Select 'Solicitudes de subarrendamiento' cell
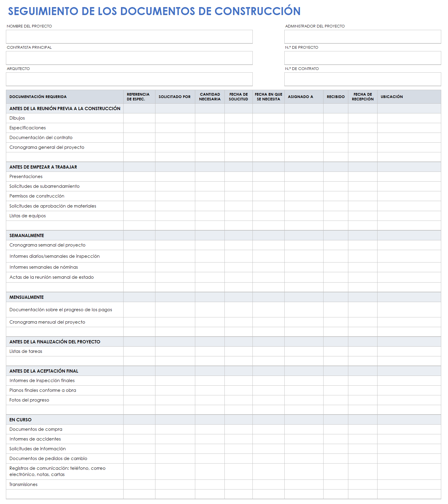This screenshot has height=504, width=448. [65, 186]
